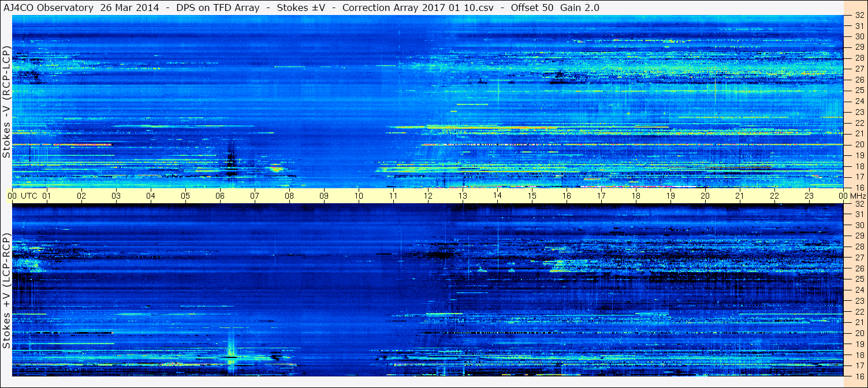Click the DPS on TFD Array label
The width and height of the screenshot is (868, 388).
pyautogui.click(x=218, y=8)
